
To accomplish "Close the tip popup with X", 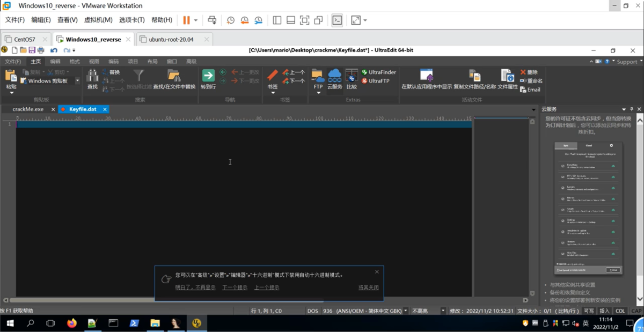I will 377,272.
